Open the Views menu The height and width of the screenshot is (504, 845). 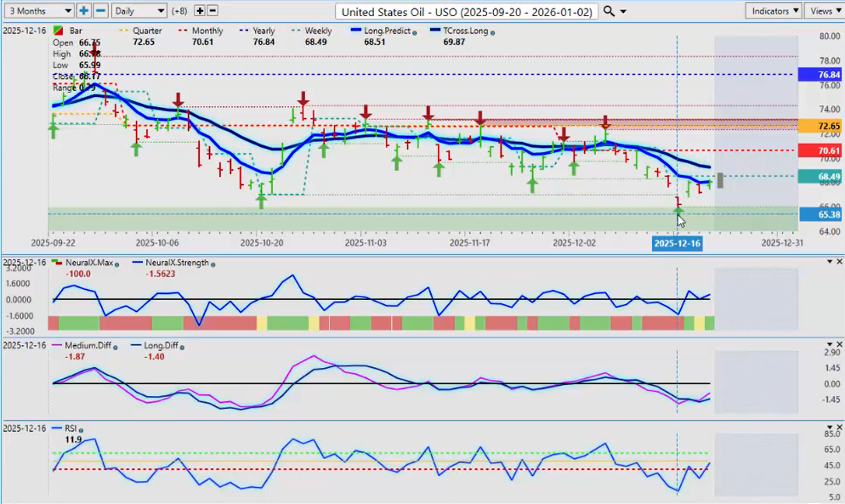[823, 11]
